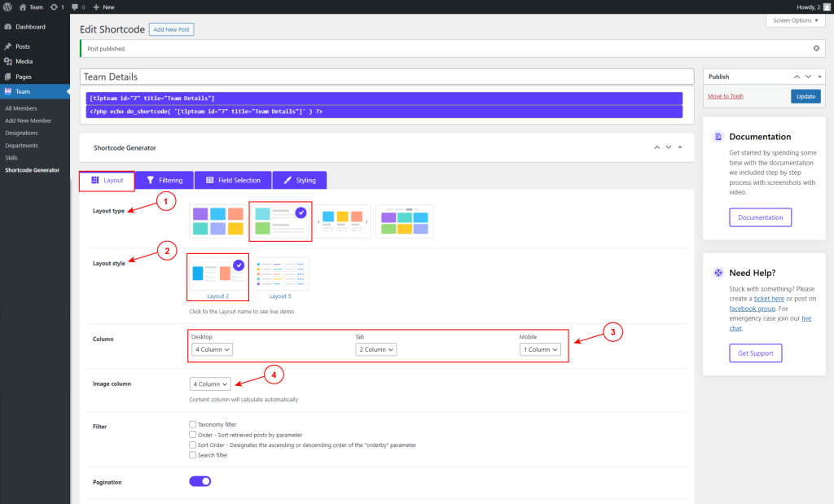Open the ticket here link

(769, 299)
